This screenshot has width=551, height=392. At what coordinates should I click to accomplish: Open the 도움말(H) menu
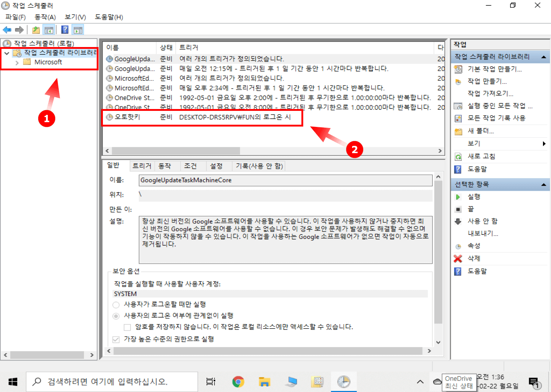point(109,17)
